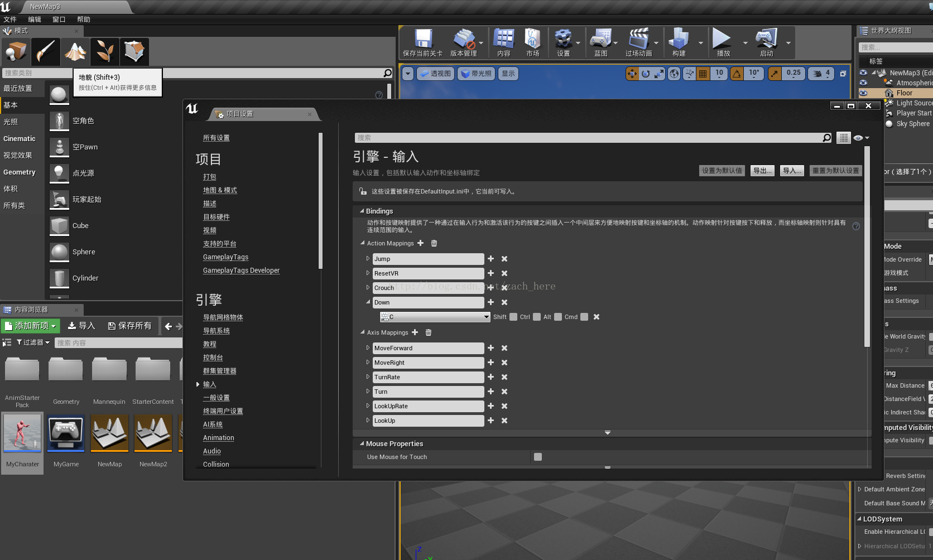Remove the LookUp axis mapping
The height and width of the screenshot is (560, 933).
click(x=504, y=421)
